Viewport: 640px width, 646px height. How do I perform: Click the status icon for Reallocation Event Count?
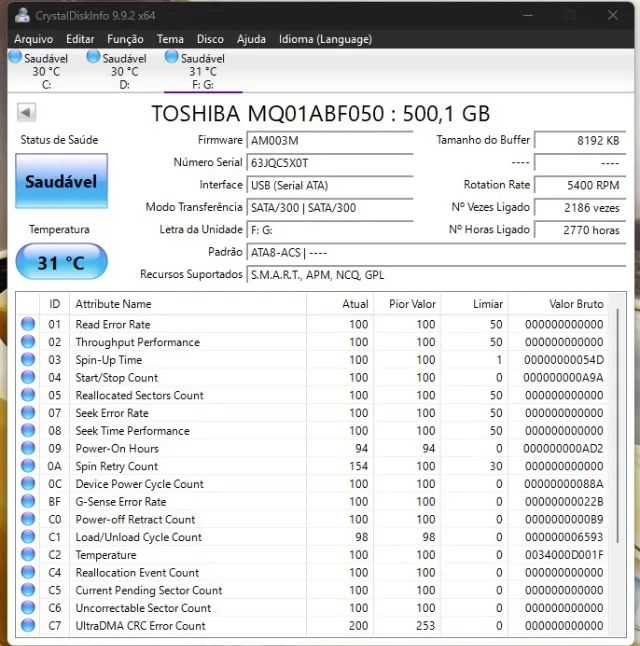(x=28, y=572)
